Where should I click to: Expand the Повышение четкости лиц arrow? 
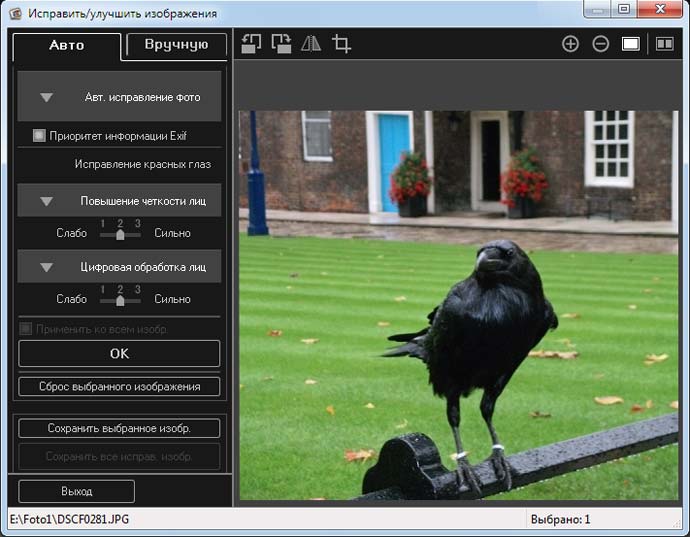click(47, 202)
